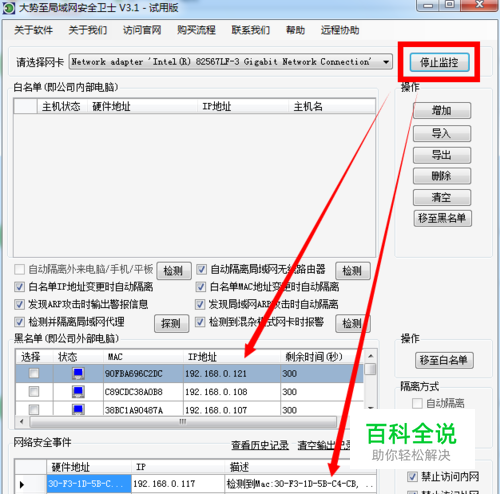Click the blacklist 剩余时间(秒) column header

click(322, 357)
